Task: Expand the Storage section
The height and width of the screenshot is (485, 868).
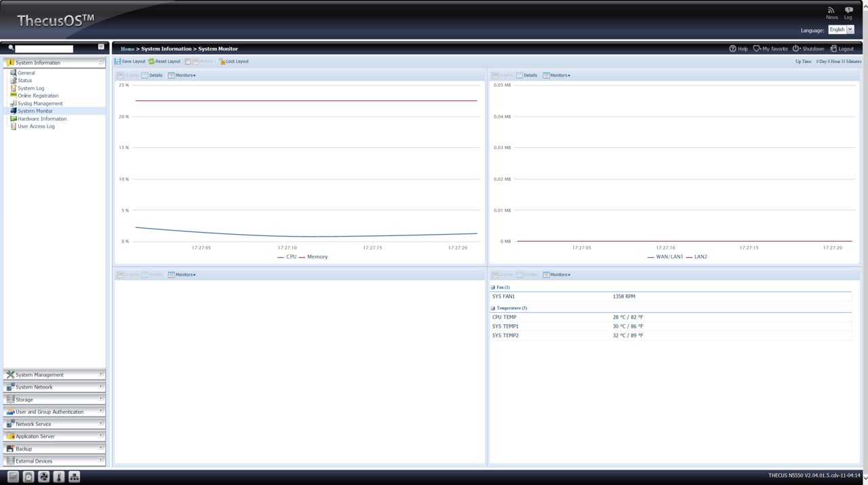Action: click(x=54, y=400)
